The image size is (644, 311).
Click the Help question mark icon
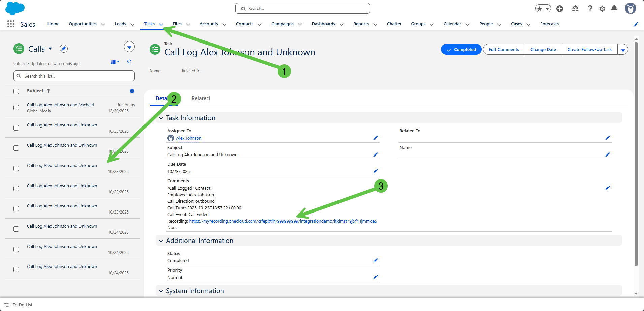click(x=590, y=9)
